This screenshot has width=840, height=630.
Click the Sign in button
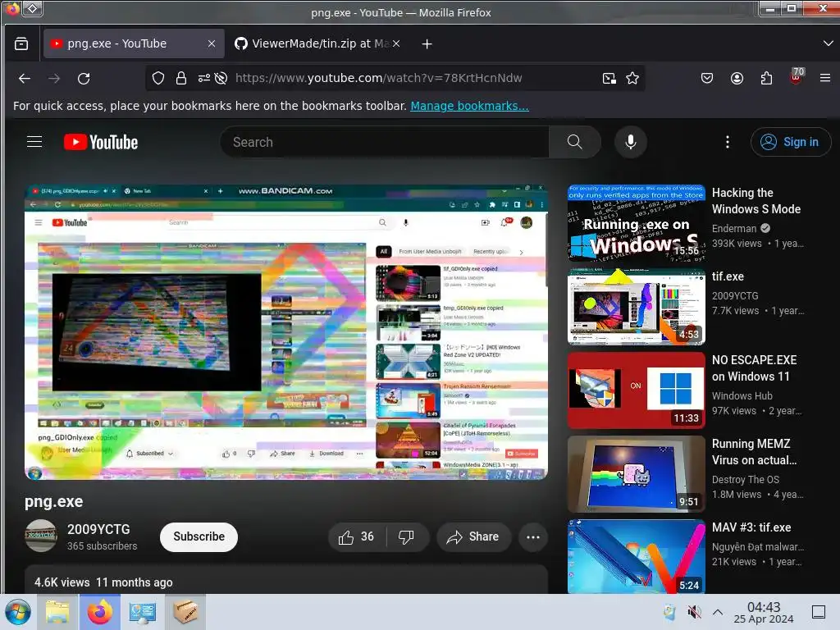791,142
